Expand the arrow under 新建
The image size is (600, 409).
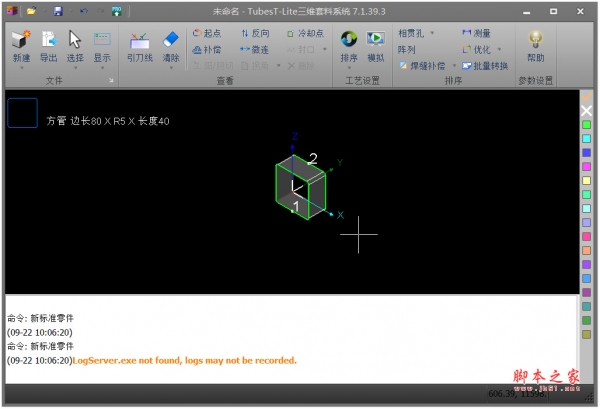pos(21,68)
